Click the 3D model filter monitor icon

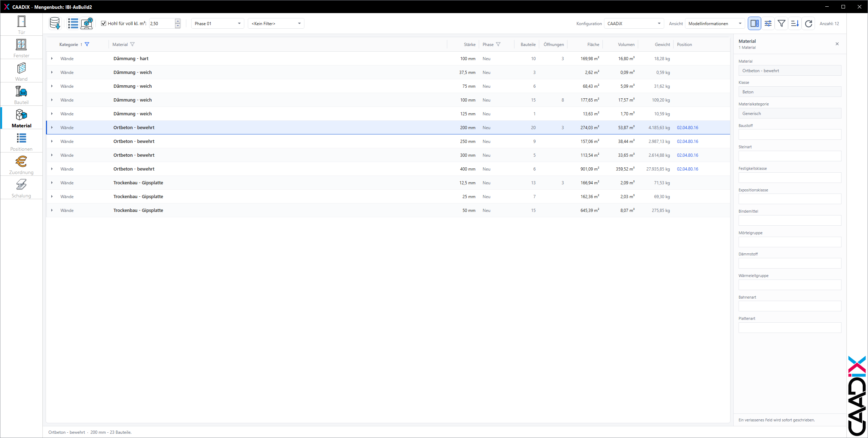pos(87,23)
